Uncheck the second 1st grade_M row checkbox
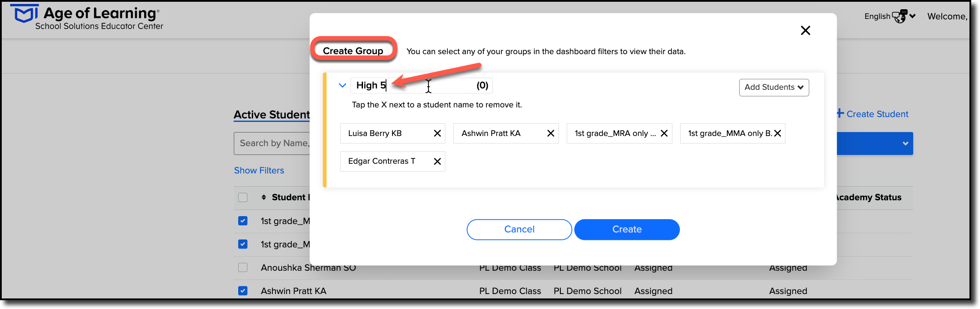This screenshot has height=309, width=980. click(243, 244)
